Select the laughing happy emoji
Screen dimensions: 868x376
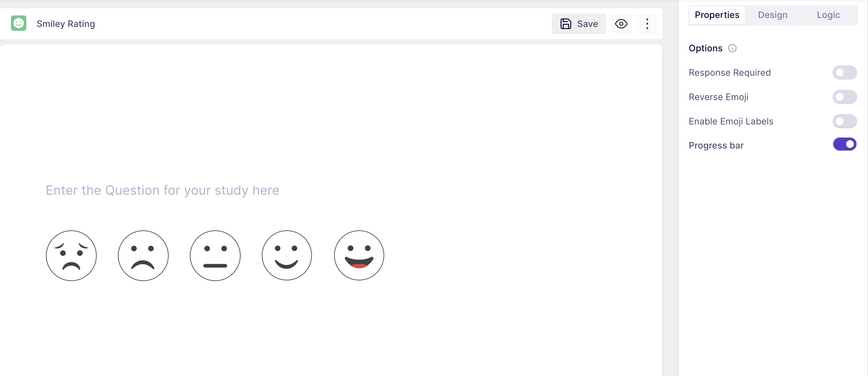(359, 255)
